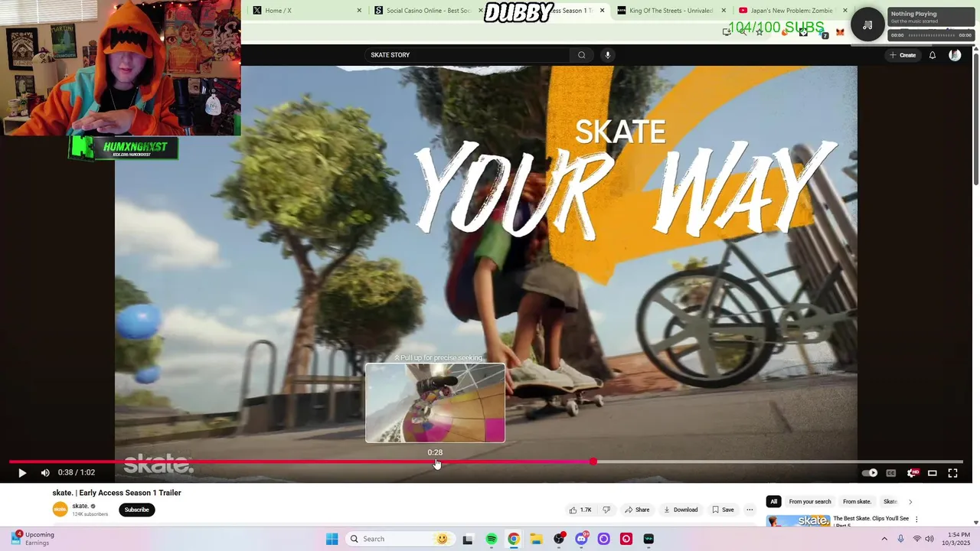The height and width of the screenshot is (551, 980).
Task: Open the purple circle app in taskbar
Action: [x=603, y=539]
